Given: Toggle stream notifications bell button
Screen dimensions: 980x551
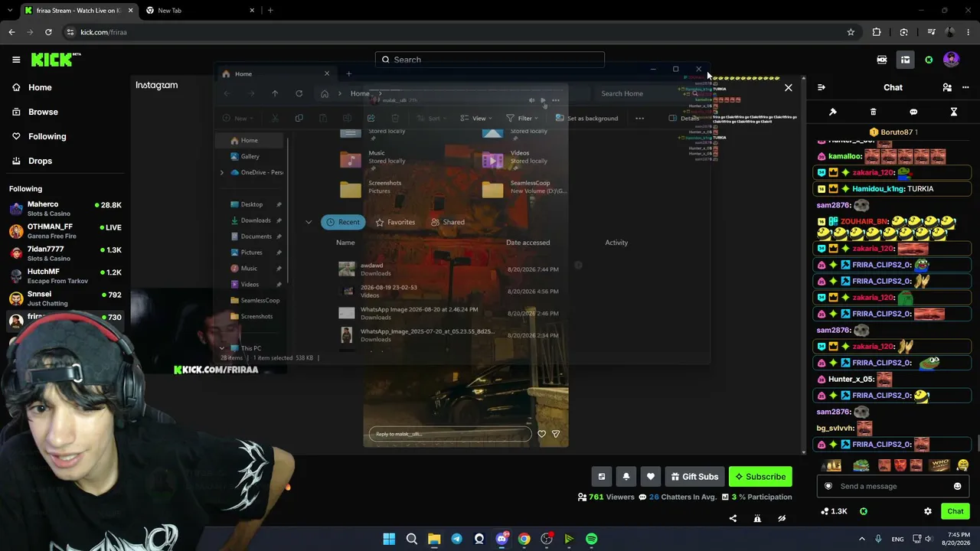Looking at the screenshot, I should point(626,477).
